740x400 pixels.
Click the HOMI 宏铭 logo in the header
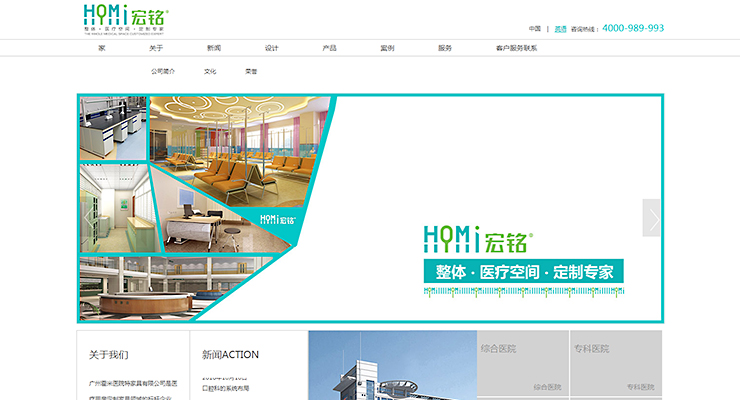[x=126, y=19]
